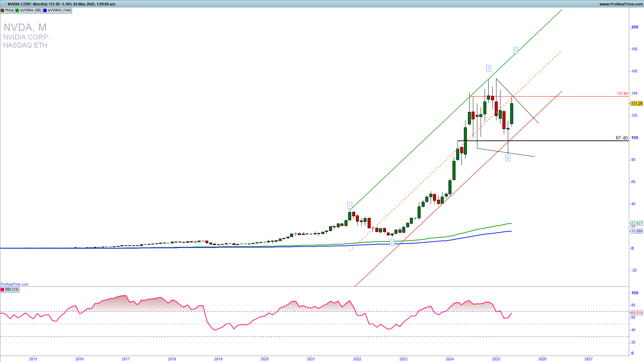Click the 97.40 horizontal line label

[x=622, y=138]
